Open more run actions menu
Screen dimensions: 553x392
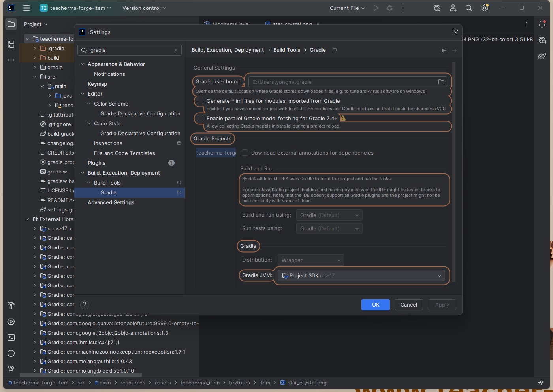click(x=403, y=8)
